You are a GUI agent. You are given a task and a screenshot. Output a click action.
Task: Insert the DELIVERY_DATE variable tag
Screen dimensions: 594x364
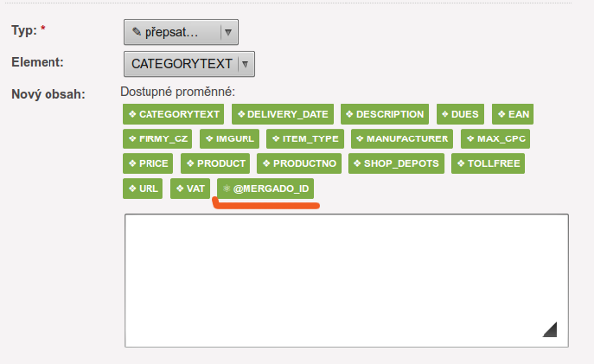(x=282, y=114)
